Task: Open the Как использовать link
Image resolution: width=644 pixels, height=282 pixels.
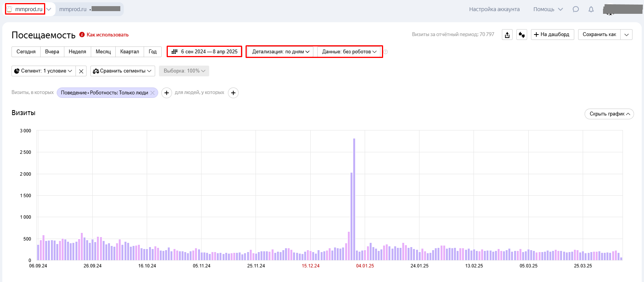Action: coord(108,35)
